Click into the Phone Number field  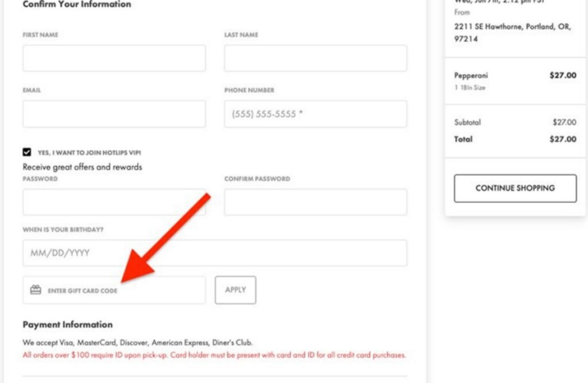(x=315, y=114)
